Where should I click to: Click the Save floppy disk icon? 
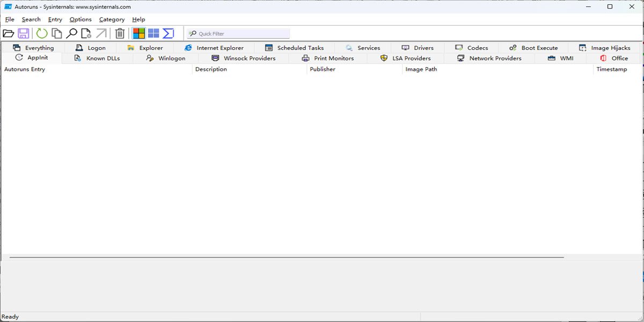(x=24, y=33)
